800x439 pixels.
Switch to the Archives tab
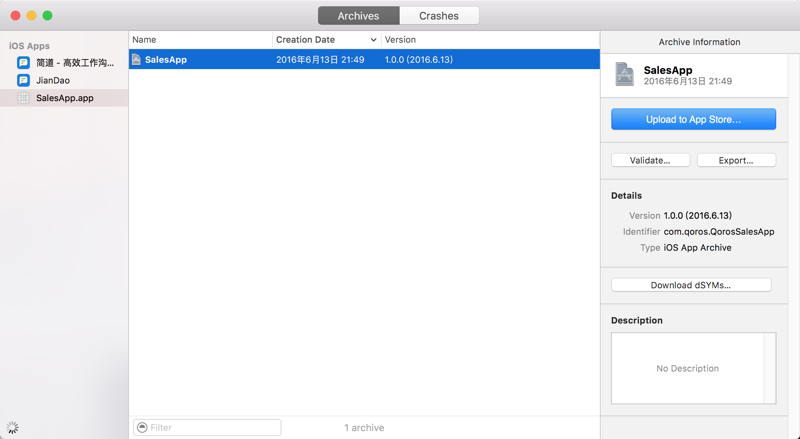coord(358,16)
